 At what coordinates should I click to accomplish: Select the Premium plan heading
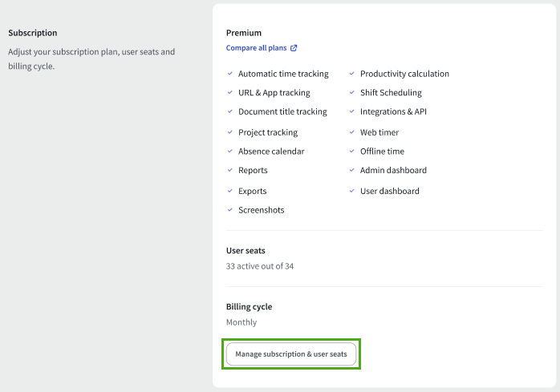click(244, 33)
